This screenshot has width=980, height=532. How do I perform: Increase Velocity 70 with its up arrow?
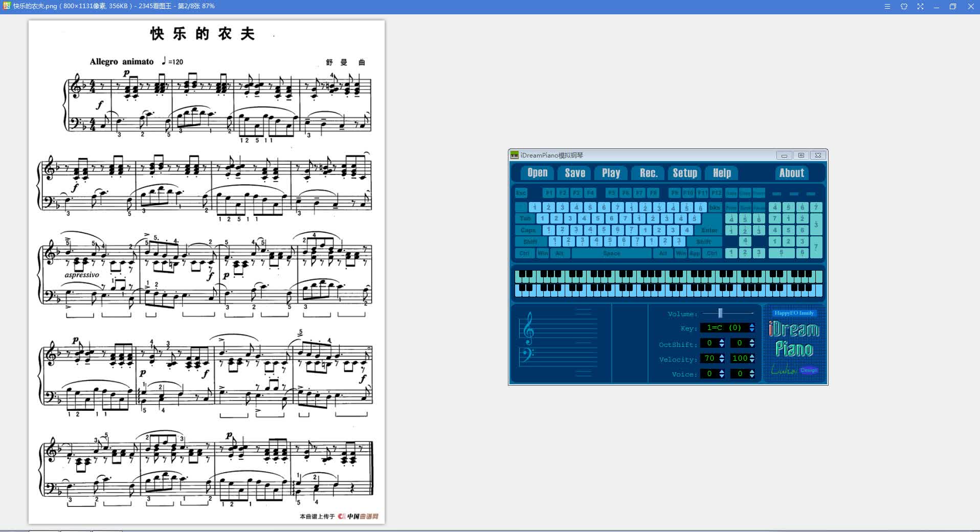click(722, 356)
